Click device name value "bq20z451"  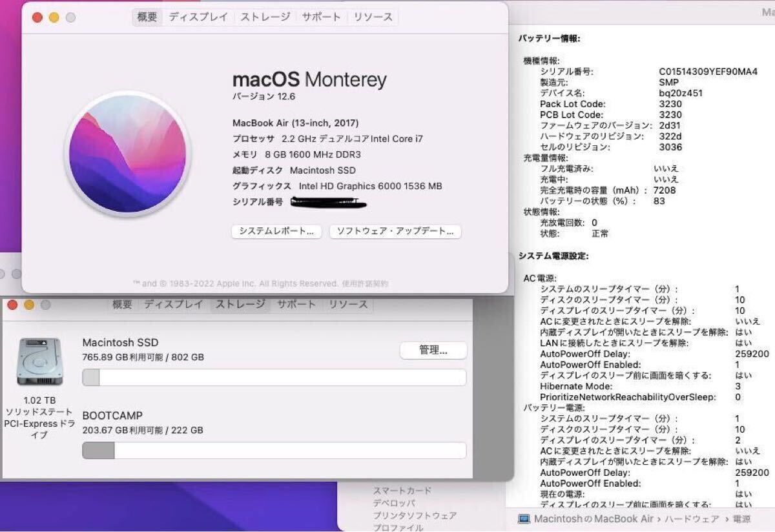click(x=681, y=93)
